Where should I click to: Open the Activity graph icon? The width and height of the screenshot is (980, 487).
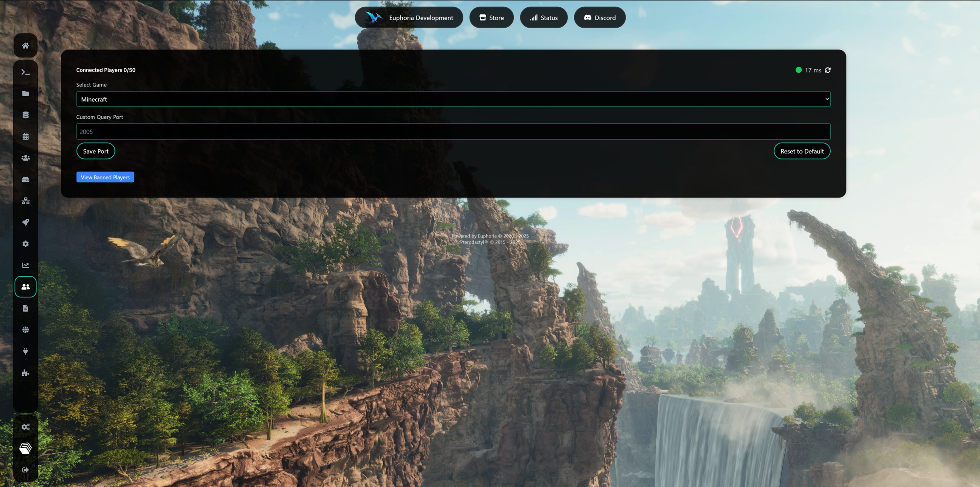pyautogui.click(x=26, y=265)
